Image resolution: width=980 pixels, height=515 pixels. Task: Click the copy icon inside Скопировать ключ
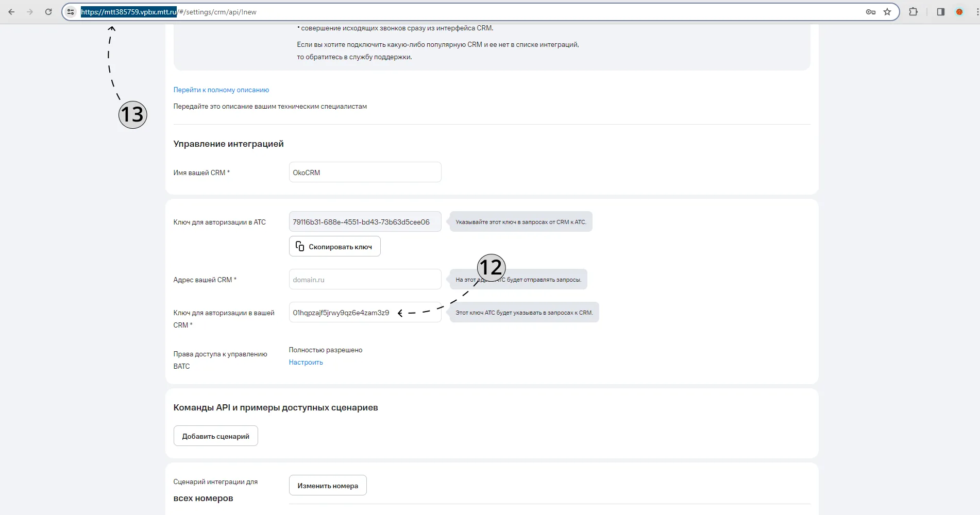300,246
